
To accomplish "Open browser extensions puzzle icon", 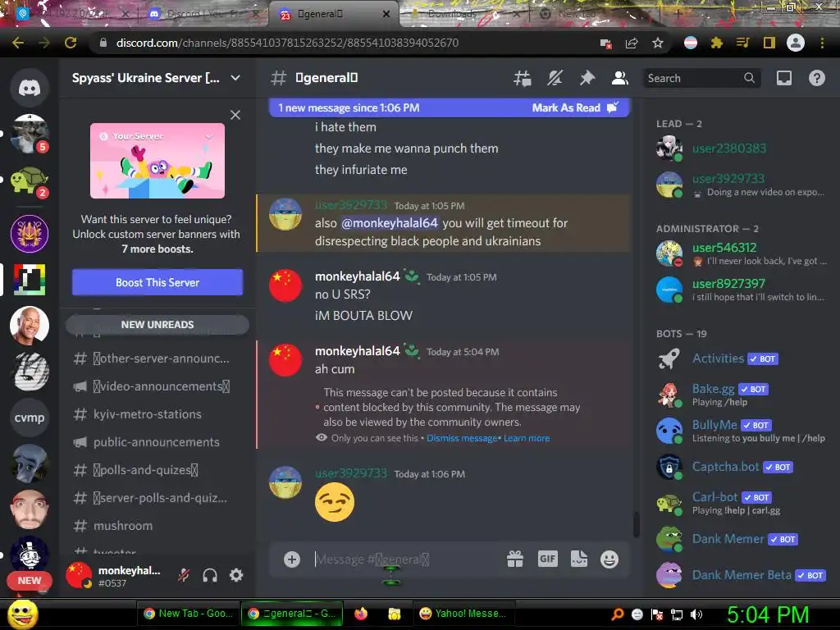I will (717, 43).
